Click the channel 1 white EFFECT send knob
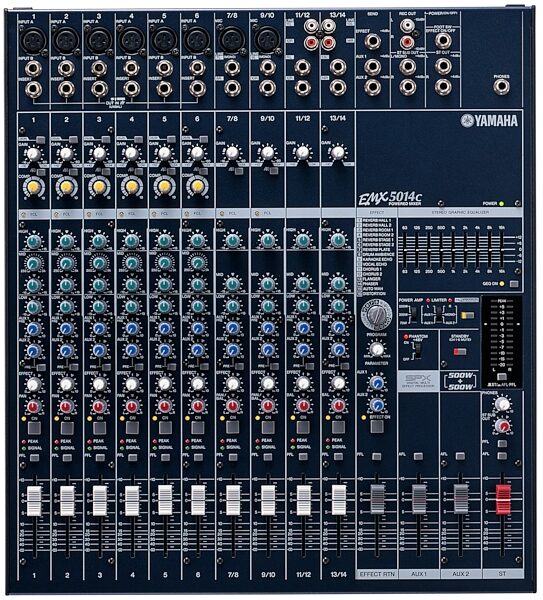 (x=33, y=384)
